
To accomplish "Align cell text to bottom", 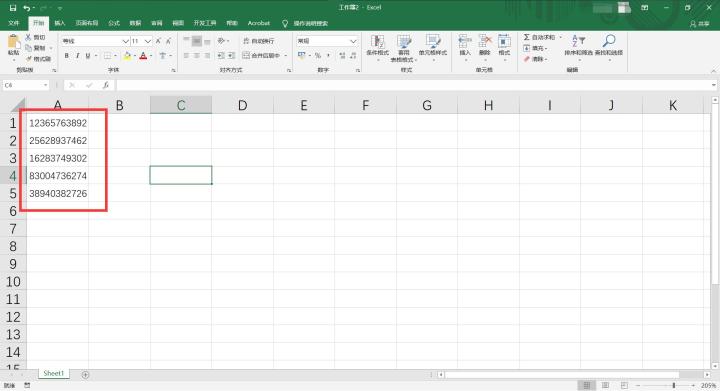I will pos(207,41).
